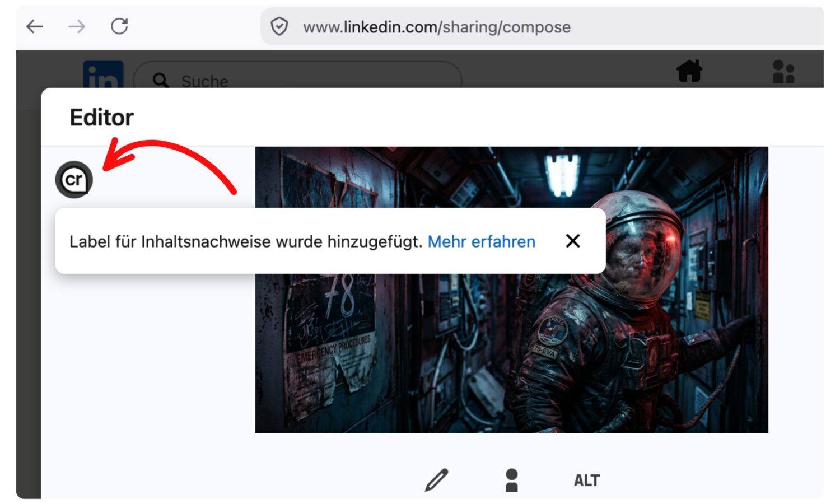840x504 pixels.
Task: Click the search magnifier icon
Action: (161, 81)
